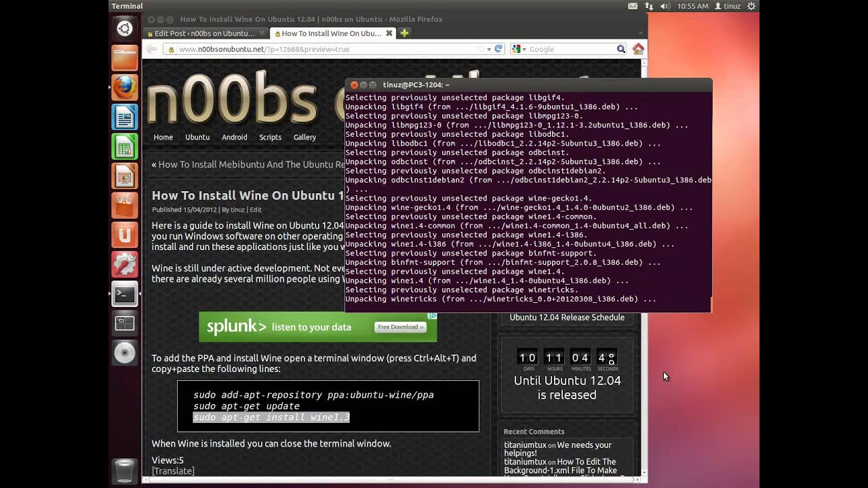This screenshot has height=488, width=868.
Task: Open LibreOffice Calc spreadsheet launcher icon
Action: point(125,146)
